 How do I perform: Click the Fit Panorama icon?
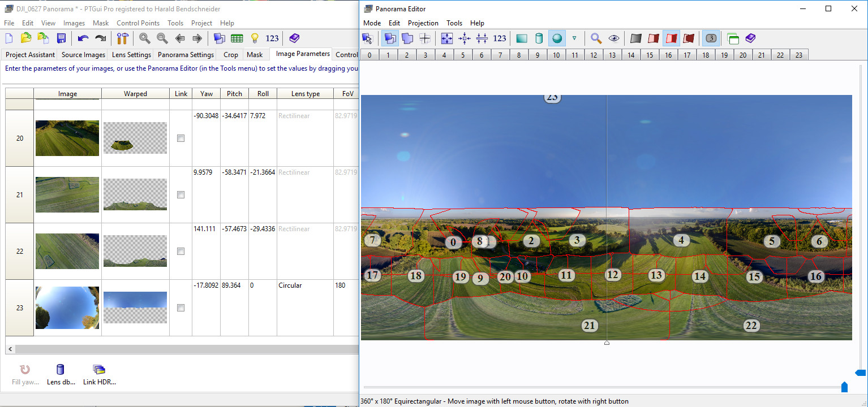coord(447,38)
